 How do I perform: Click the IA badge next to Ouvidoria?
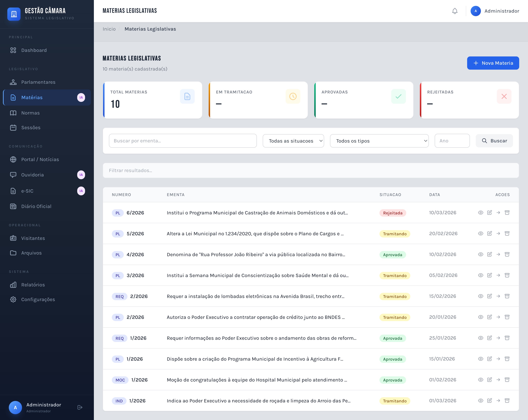point(81,175)
